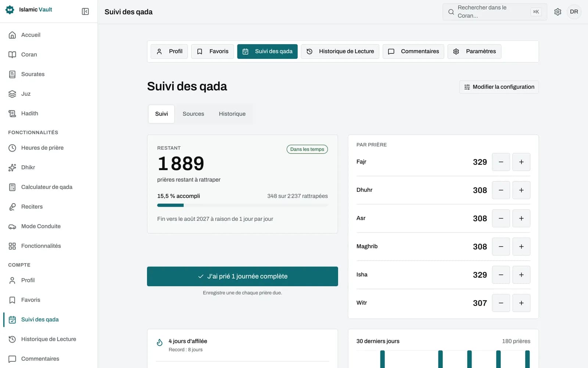Screen dimensions: 588x368
Task: Open the Commentaires top tab
Action: click(x=413, y=52)
